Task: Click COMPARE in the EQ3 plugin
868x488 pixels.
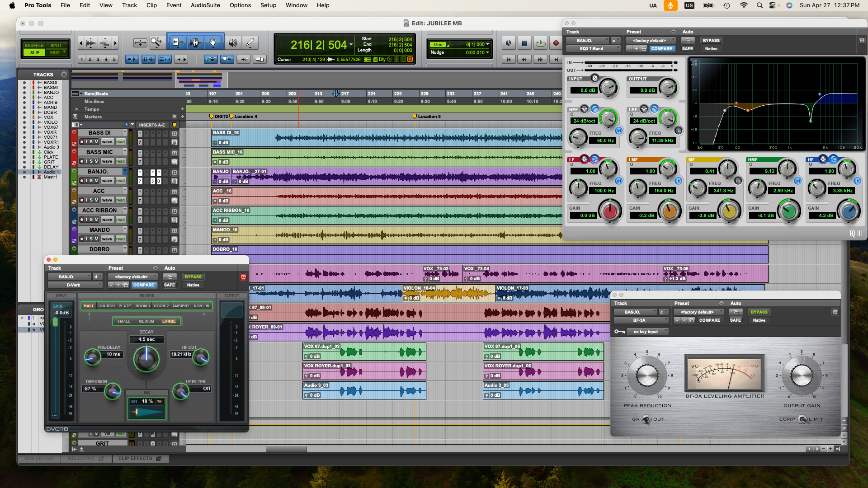Action: 661,49
